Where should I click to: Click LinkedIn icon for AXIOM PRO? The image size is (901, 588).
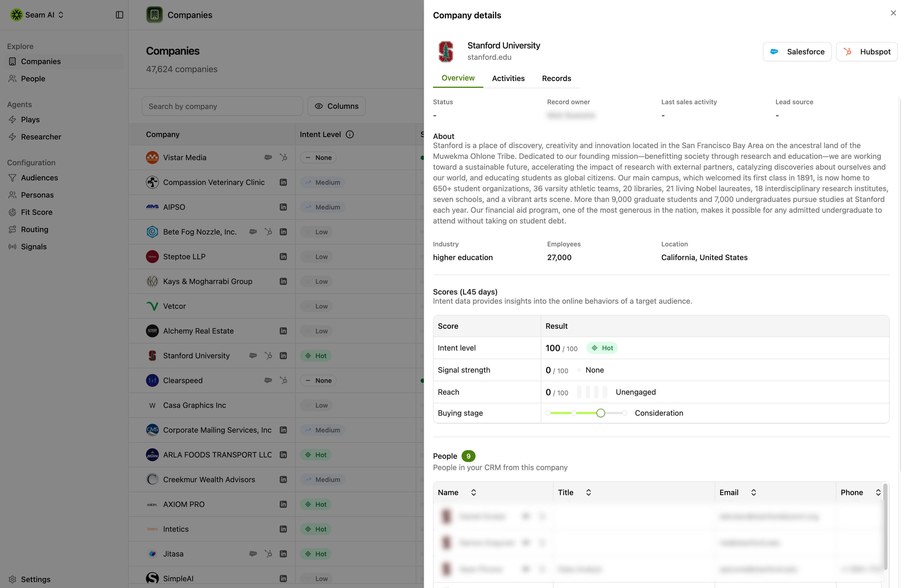[x=283, y=504]
